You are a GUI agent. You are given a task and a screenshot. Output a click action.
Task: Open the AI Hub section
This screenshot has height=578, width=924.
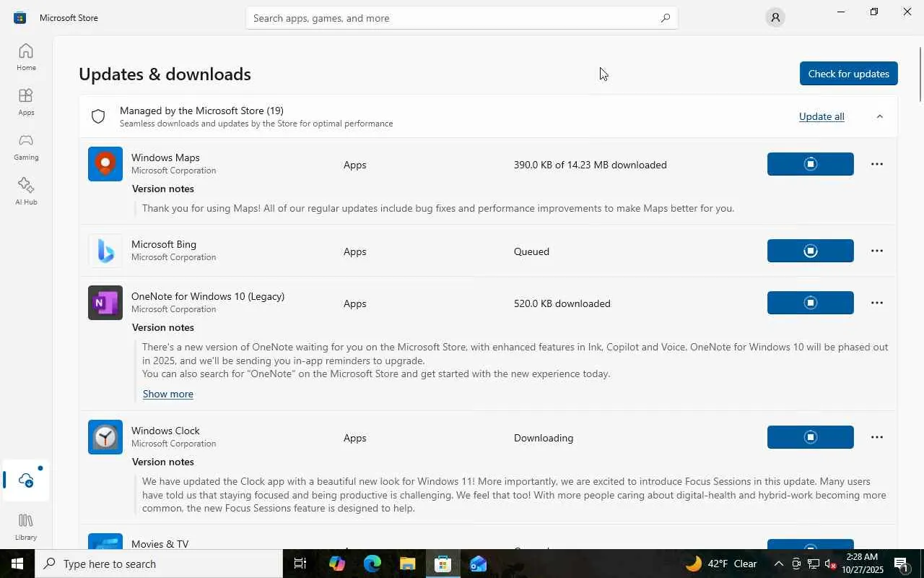click(26, 191)
